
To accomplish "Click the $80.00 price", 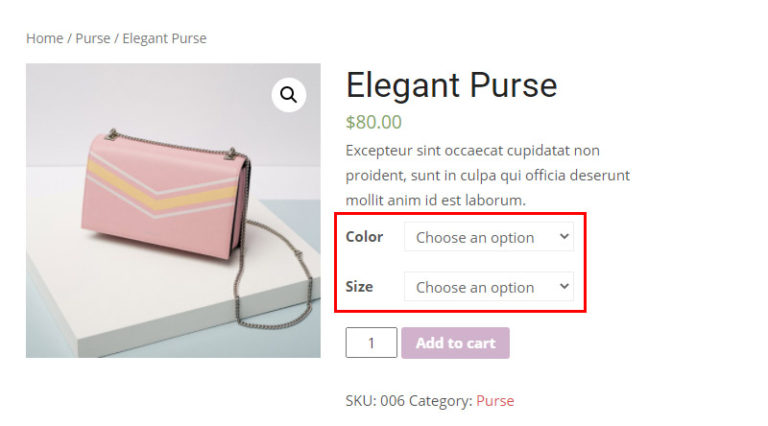I will [x=373, y=122].
